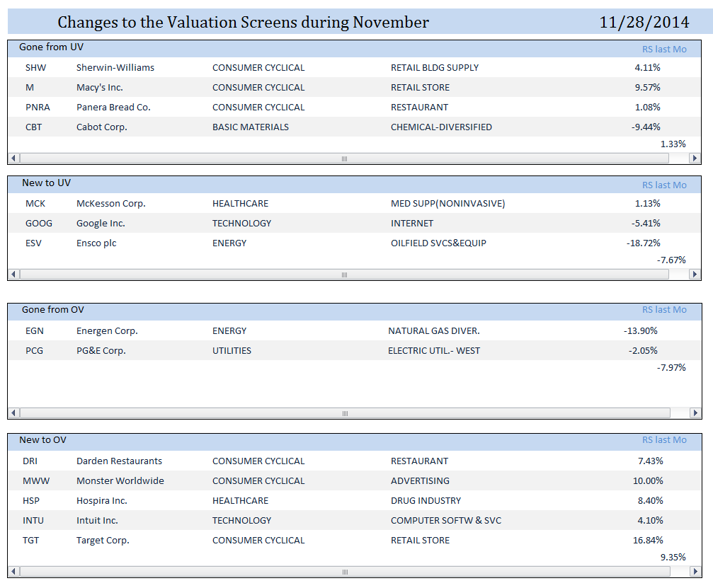Click left scroll arrow in Gone from OV panel
Viewport: 713px width, 588px height.
click(13, 413)
